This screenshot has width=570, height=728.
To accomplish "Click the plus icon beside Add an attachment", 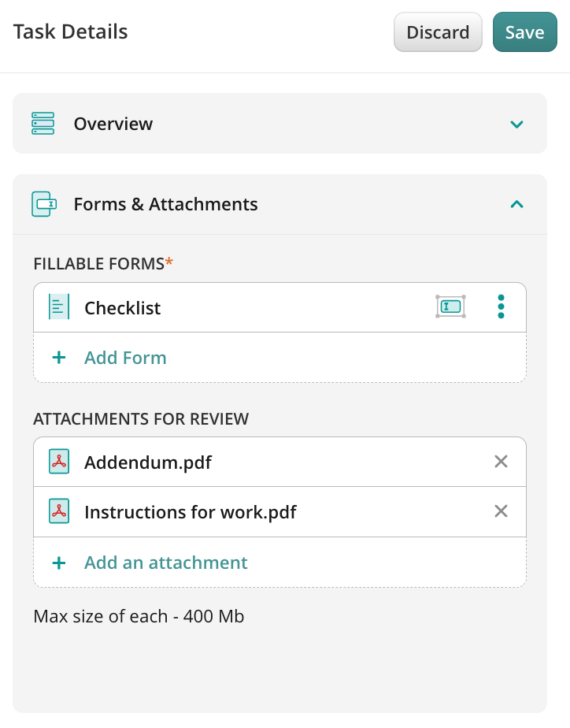I will coord(59,563).
